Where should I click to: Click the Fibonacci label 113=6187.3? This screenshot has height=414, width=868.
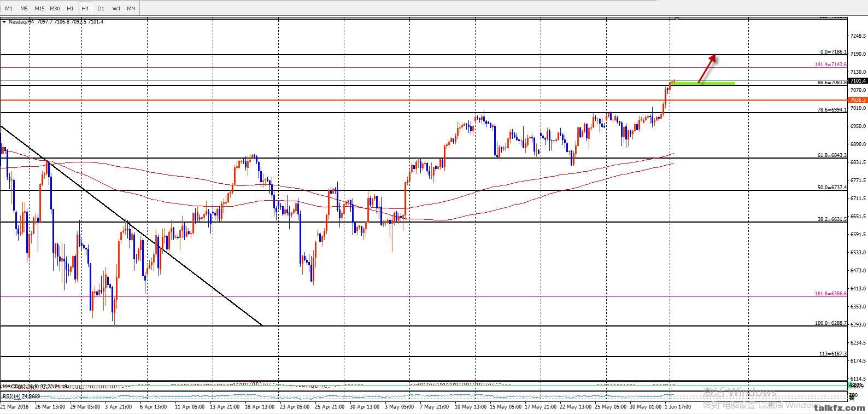tap(833, 354)
